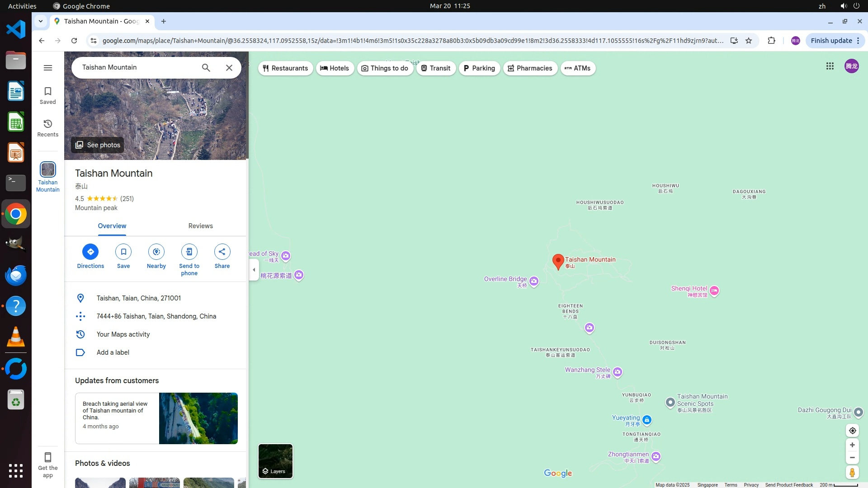Clear the search with the X icon
The image size is (868, 488).
click(x=229, y=68)
